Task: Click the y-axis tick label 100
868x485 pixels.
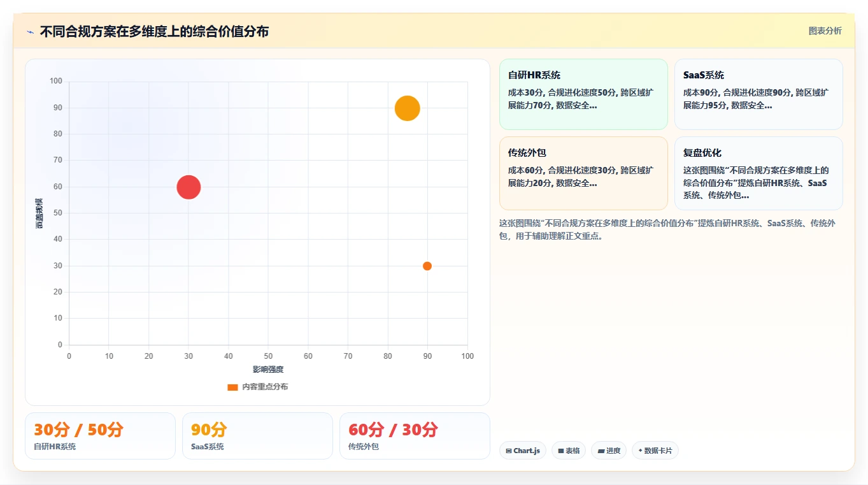Action: coord(56,81)
